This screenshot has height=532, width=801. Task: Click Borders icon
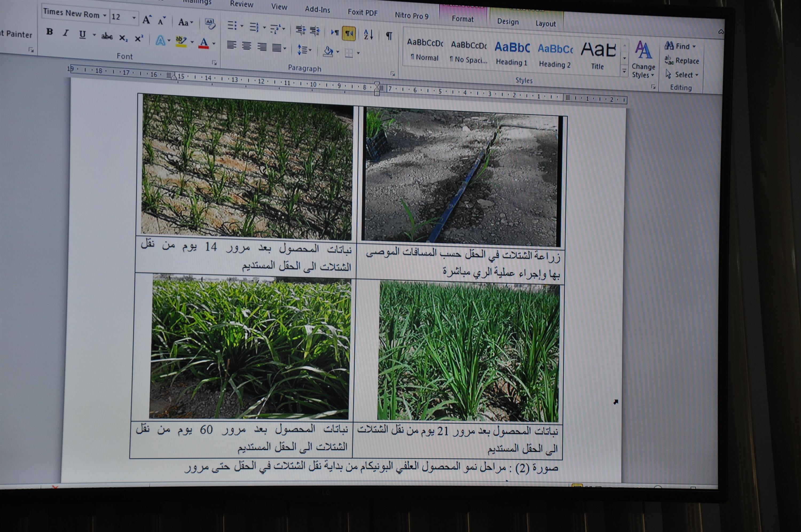349,53
